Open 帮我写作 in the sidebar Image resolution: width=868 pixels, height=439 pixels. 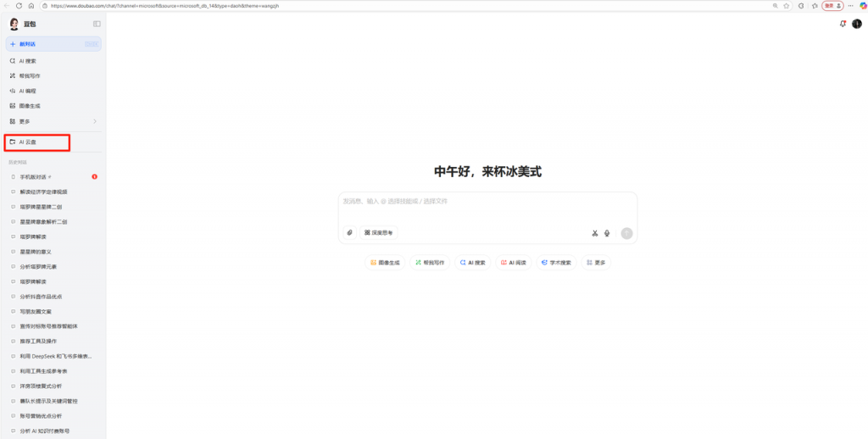(53, 75)
